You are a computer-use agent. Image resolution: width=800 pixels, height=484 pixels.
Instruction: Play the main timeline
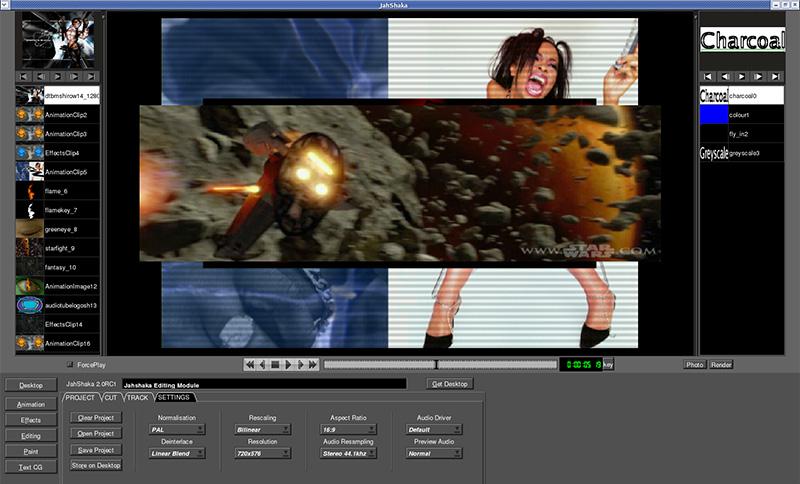(288, 365)
